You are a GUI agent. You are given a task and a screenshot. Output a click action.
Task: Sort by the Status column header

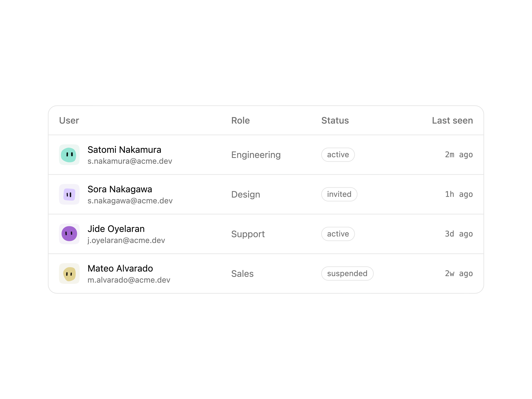[x=335, y=121]
